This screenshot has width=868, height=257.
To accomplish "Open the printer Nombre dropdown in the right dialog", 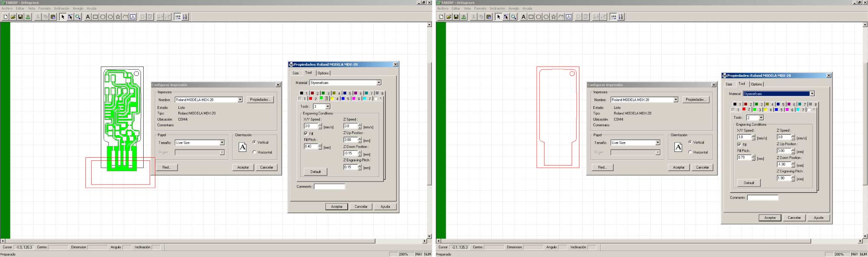I will pos(676,100).
